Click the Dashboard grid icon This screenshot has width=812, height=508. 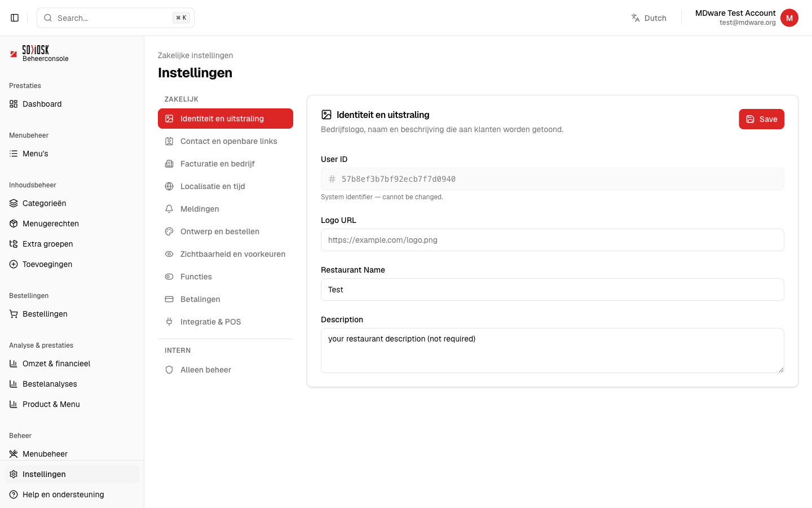(x=14, y=104)
